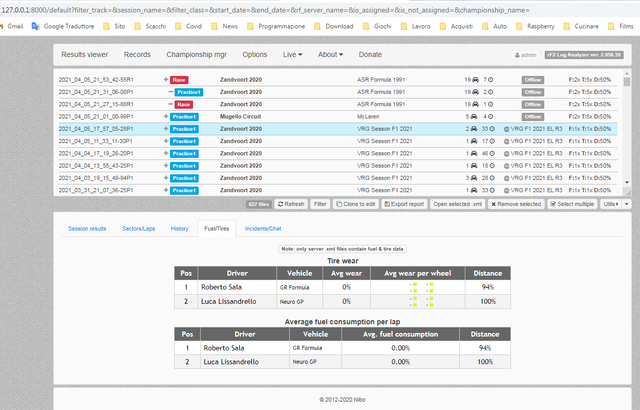Click the Open selected .xml button

pos(458,204)
